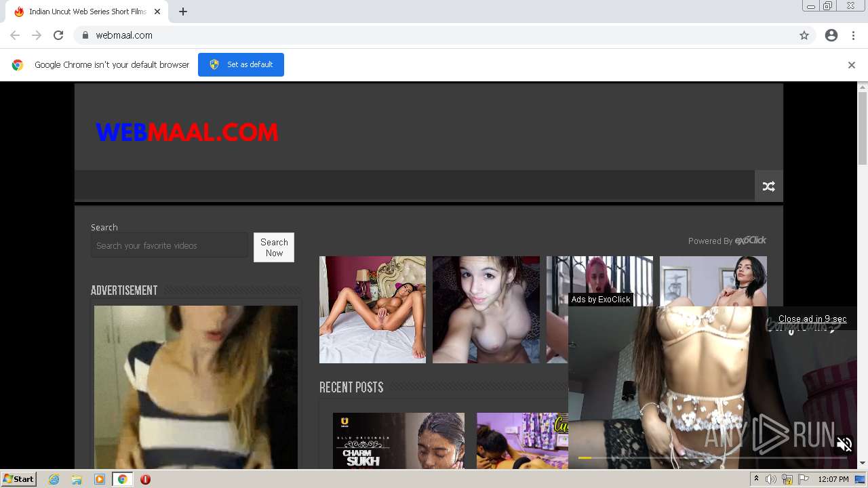Open a new tab with the plus button

183,12
